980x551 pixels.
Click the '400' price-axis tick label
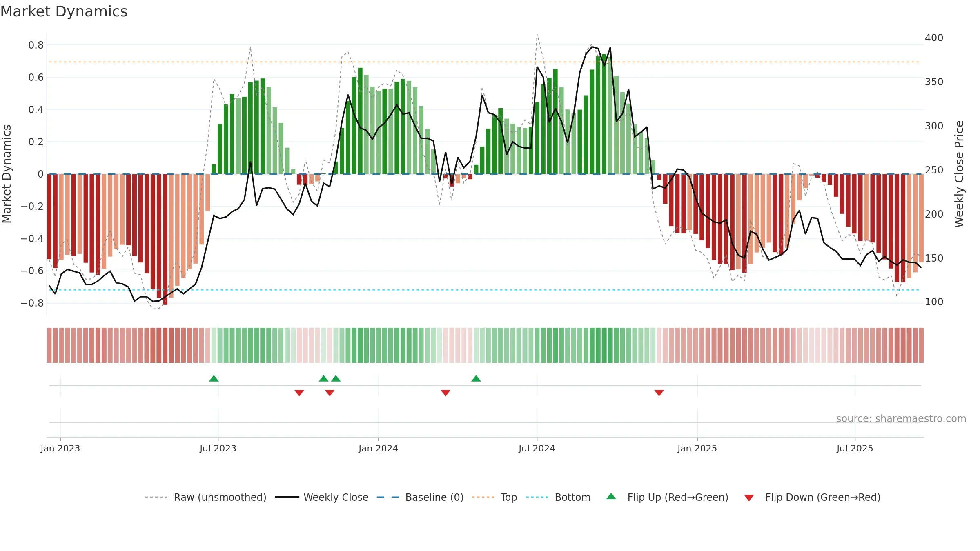934,38
